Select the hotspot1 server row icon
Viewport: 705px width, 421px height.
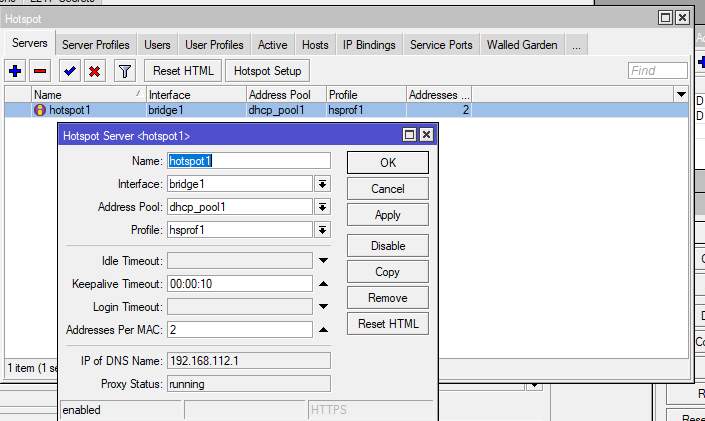pos(40,110)
